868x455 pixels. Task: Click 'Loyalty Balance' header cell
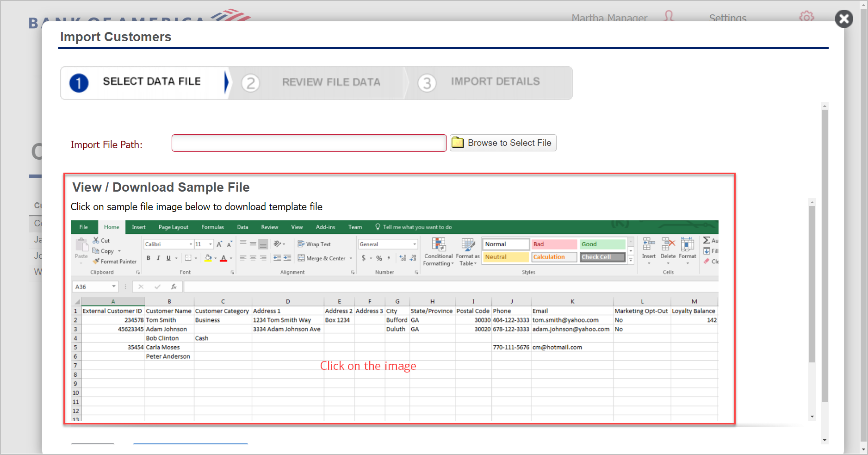pos(694,311)
